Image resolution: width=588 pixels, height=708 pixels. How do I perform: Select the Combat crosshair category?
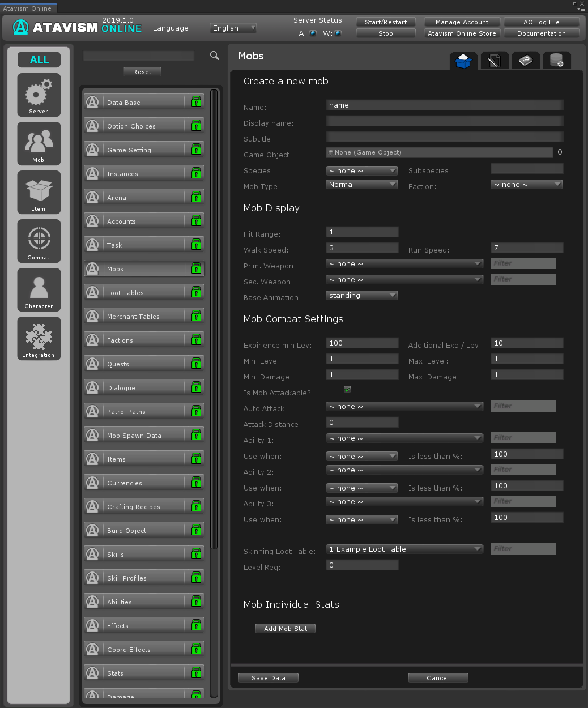pos(39,241)
